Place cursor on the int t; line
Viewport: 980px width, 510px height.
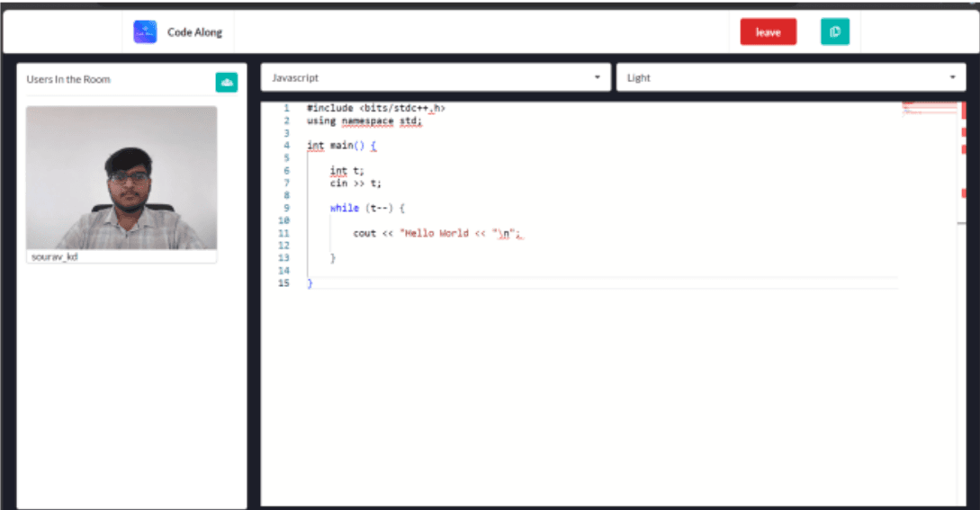tap(346, 171)
